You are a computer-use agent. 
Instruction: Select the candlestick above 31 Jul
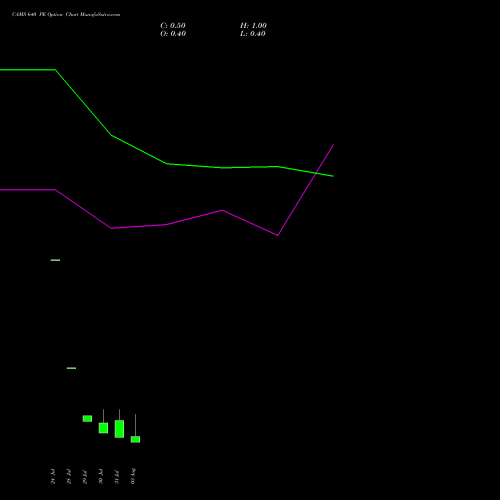pos(119,429)
